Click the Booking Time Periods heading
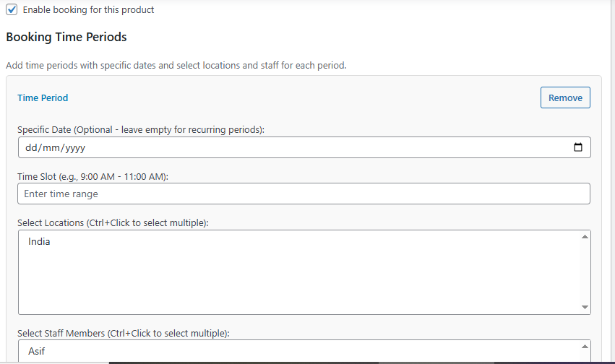 (x=66, y=37)
